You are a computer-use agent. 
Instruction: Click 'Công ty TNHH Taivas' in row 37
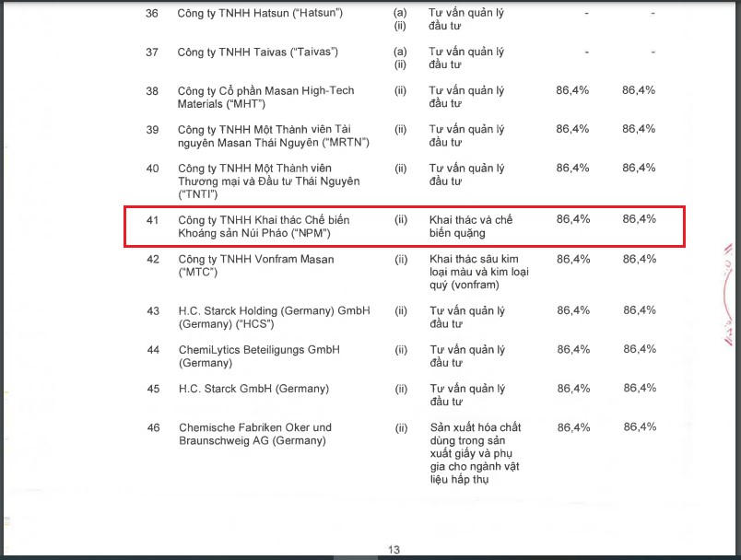point(257,52)
